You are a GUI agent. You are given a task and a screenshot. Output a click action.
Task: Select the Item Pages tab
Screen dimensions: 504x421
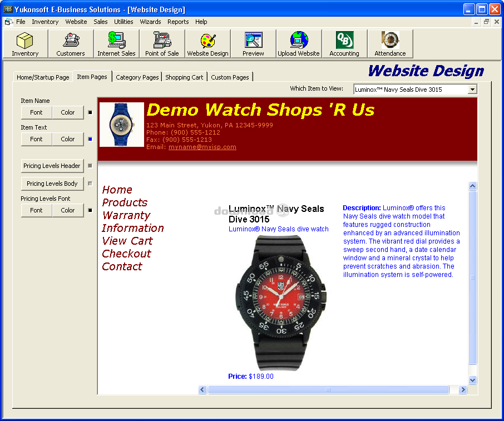click(92, 77)
